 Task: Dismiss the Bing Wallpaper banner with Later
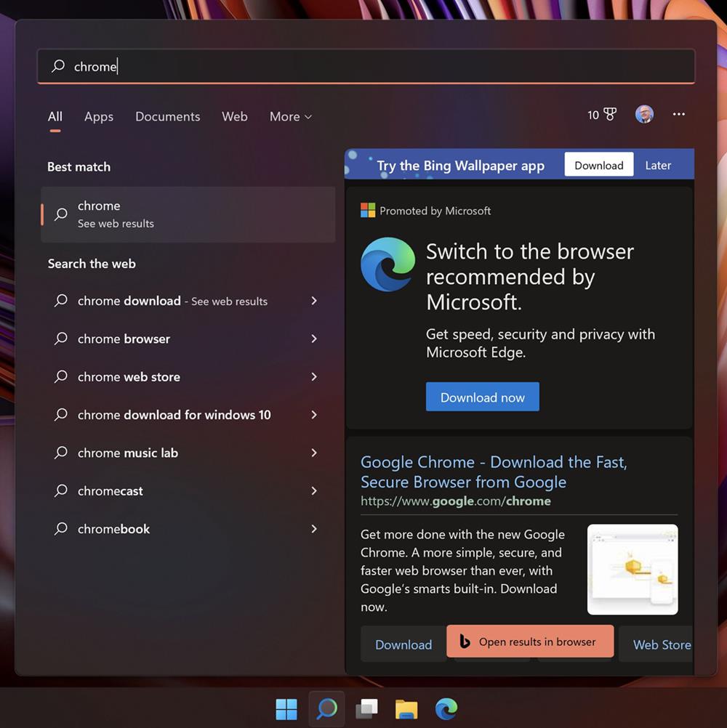point(657,165)
